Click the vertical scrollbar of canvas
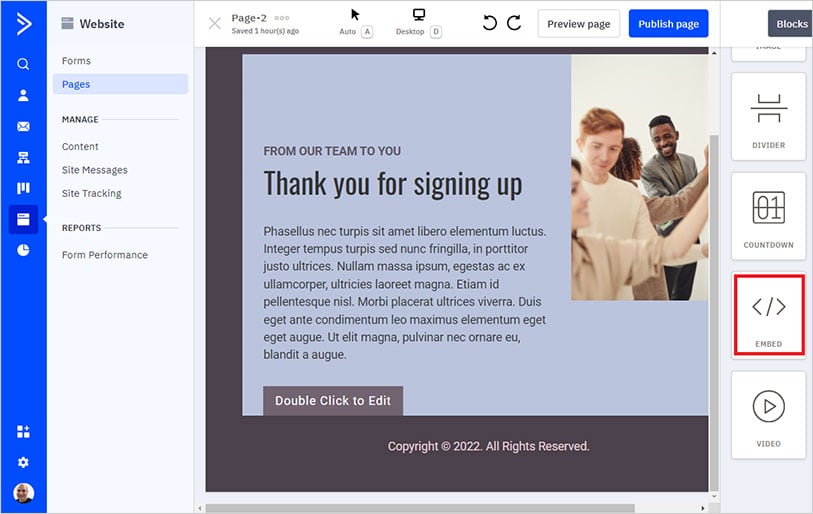 click(x=714, y=311)
